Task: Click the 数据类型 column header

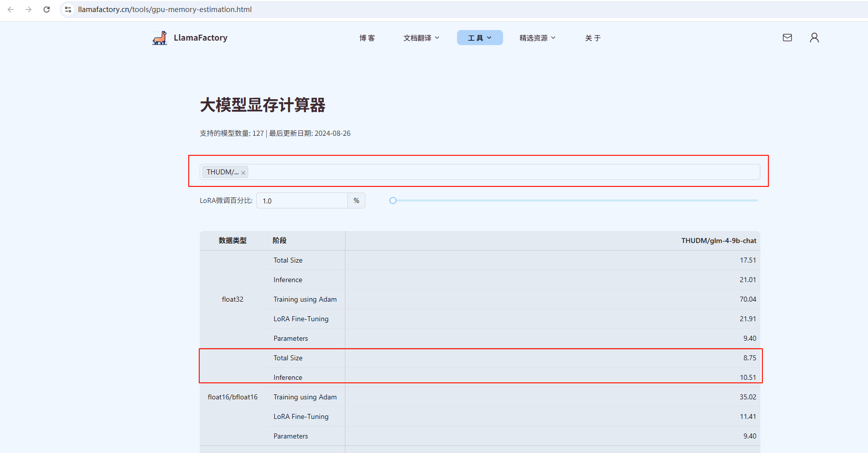Action: tap(233, 241)
